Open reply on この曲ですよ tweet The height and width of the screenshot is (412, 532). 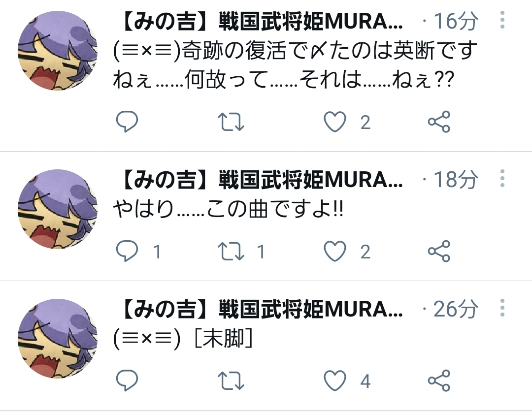pyautogui.click(x=127, y=251)
